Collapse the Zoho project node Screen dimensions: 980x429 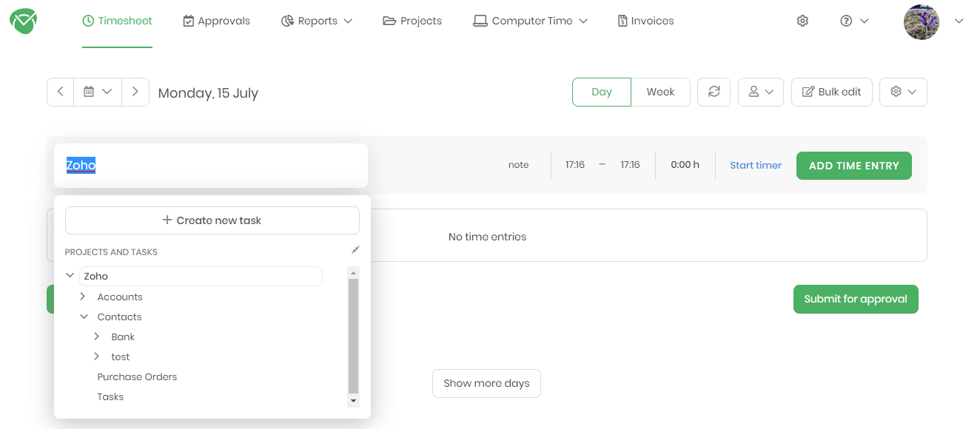pyautogui.click(x=70, y=276)
